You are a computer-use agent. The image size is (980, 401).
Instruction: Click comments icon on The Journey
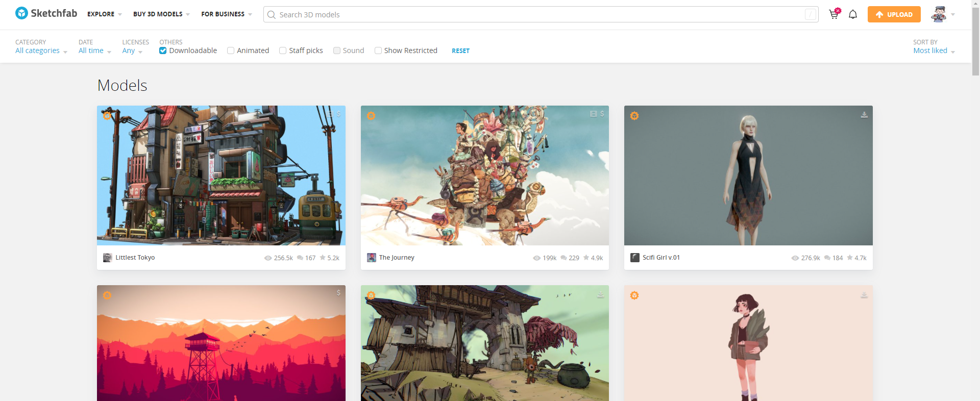tap(563, 258)
